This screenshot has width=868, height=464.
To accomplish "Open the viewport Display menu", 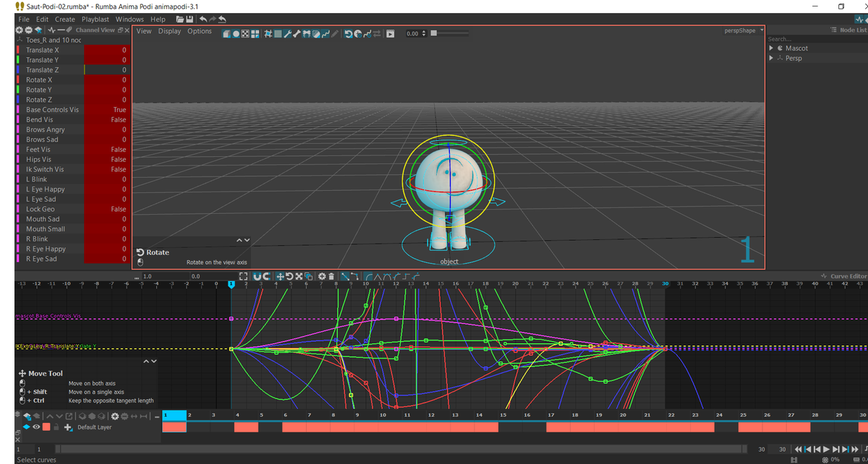I will pyautogui.click(x=169, y=31).
